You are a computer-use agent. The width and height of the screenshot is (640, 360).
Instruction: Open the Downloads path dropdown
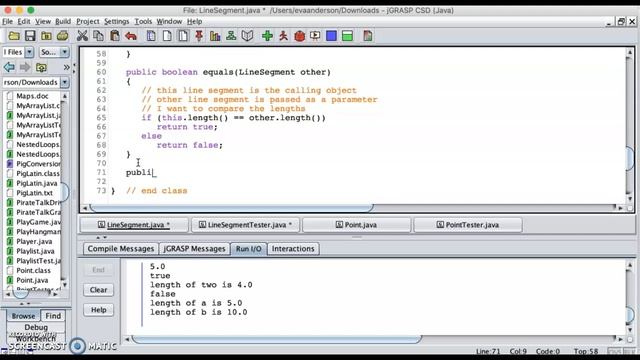coord(64,82)
